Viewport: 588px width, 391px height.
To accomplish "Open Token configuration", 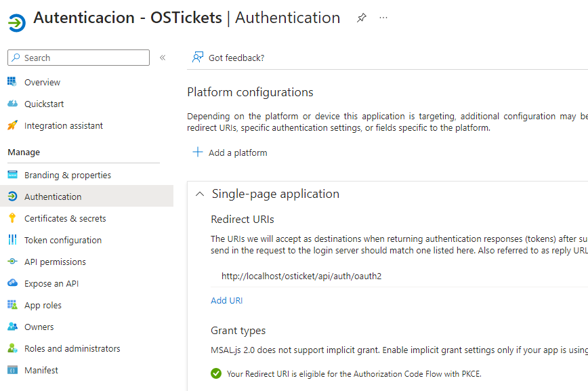I will coord(63,240).
